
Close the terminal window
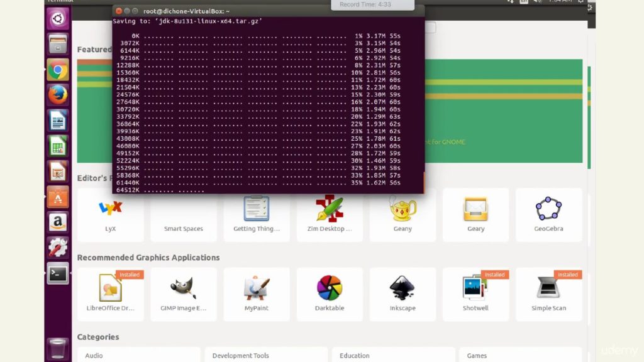(119, 11)
